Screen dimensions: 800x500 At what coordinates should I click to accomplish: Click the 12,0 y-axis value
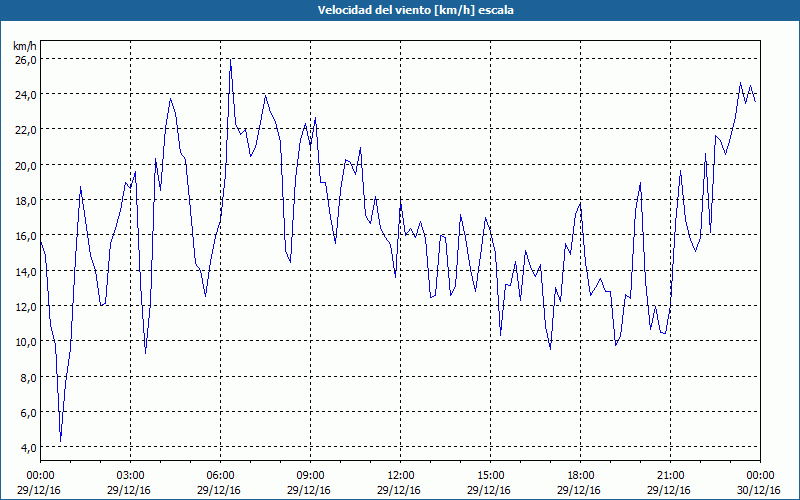click(25, 307)
